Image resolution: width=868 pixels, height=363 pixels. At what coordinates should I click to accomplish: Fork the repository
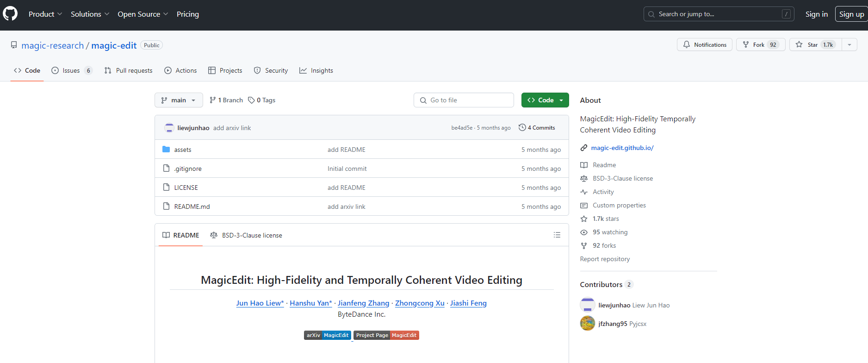click(761, 44)
